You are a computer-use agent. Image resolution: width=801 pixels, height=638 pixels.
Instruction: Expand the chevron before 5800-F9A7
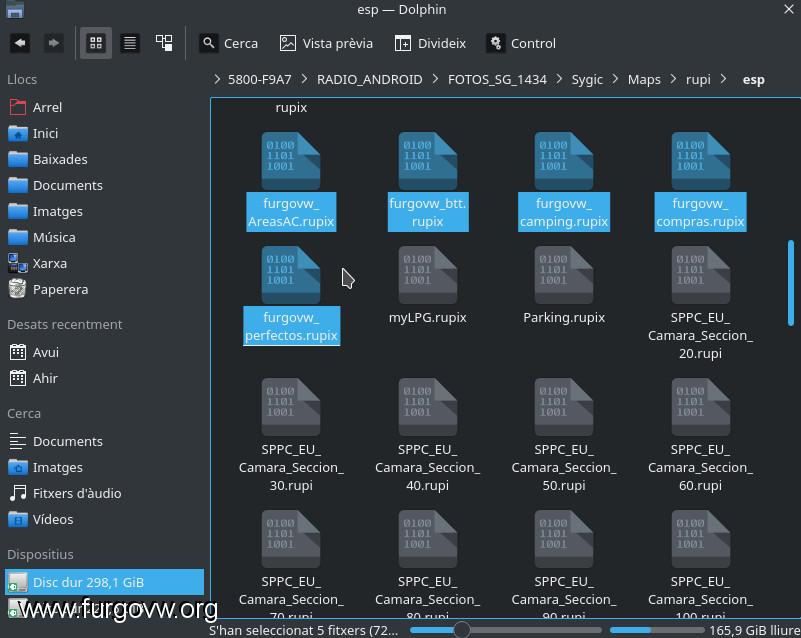tap(217, 79)
